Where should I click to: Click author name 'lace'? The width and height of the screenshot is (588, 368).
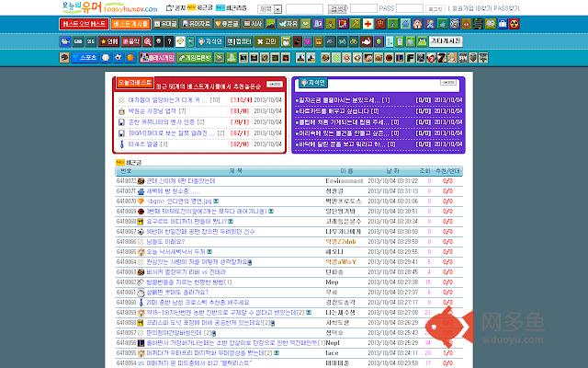(332, 353)
